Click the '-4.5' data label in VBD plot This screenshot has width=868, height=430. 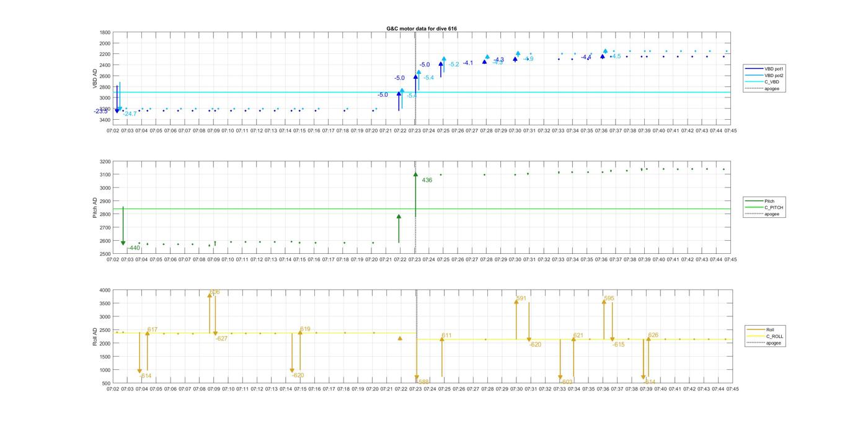[615, 56]
